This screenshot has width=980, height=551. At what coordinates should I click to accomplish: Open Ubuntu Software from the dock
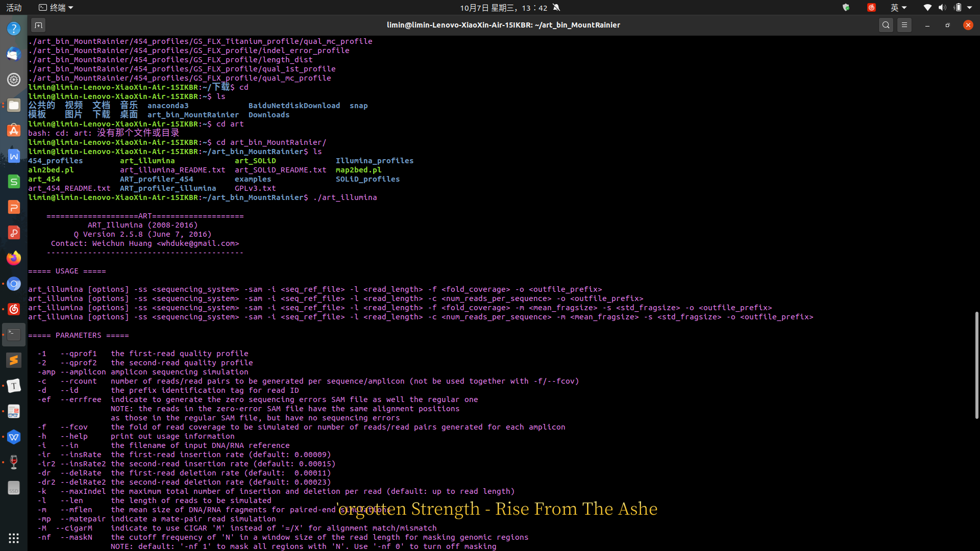pos(14,130)
